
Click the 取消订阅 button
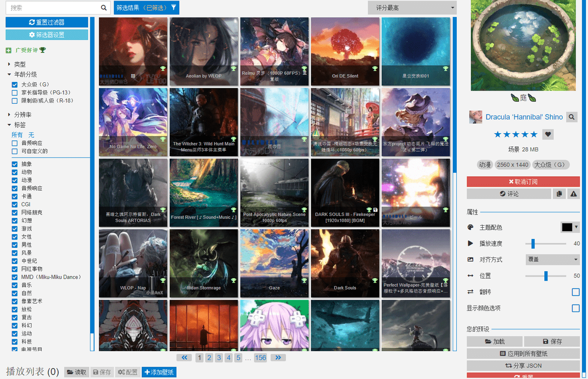click(523, 182)
